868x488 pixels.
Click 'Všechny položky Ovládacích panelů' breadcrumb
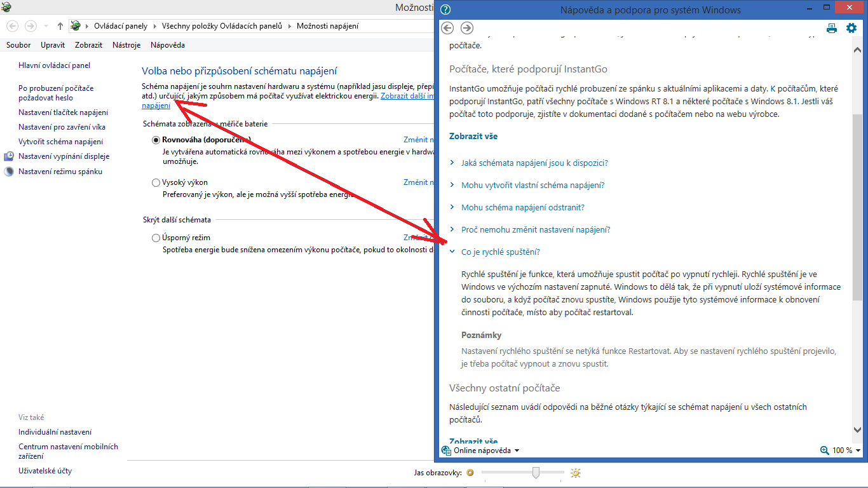[222, 26]
